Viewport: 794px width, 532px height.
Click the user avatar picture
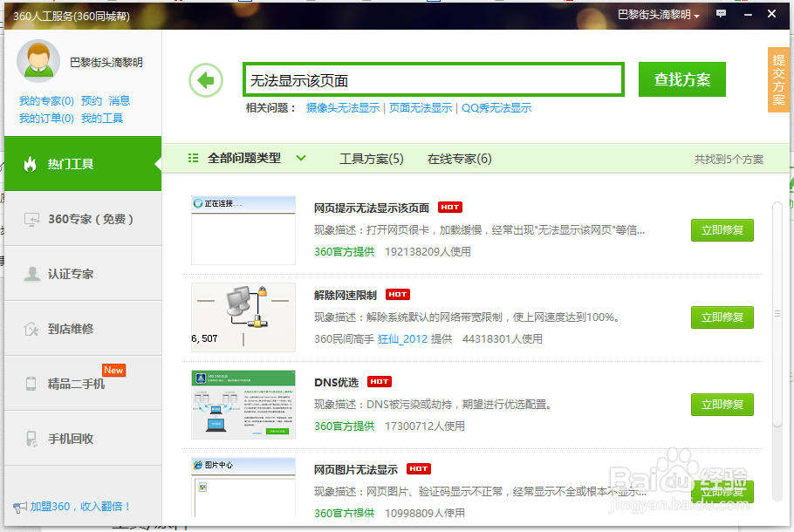coord(38,61)
